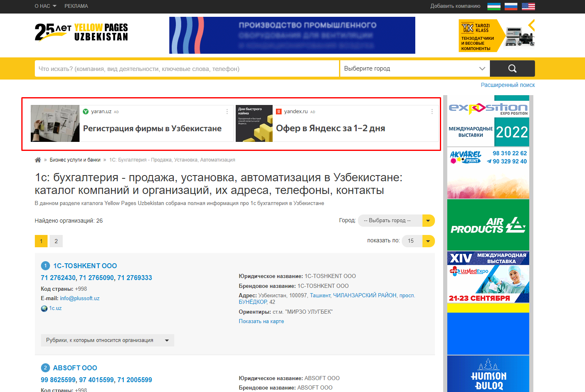Open Офер в Яндекс за 1–2 дня ad

330,128
